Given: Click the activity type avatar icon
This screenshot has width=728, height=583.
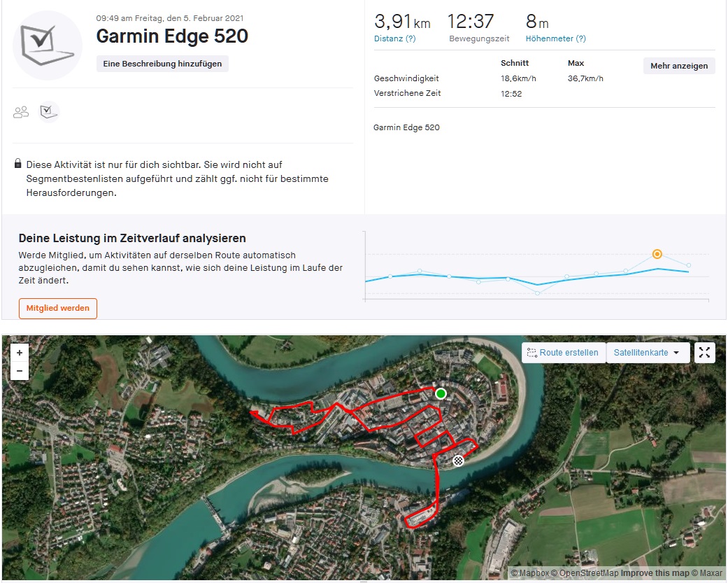Looking at the screenshot, I should 48,45.
